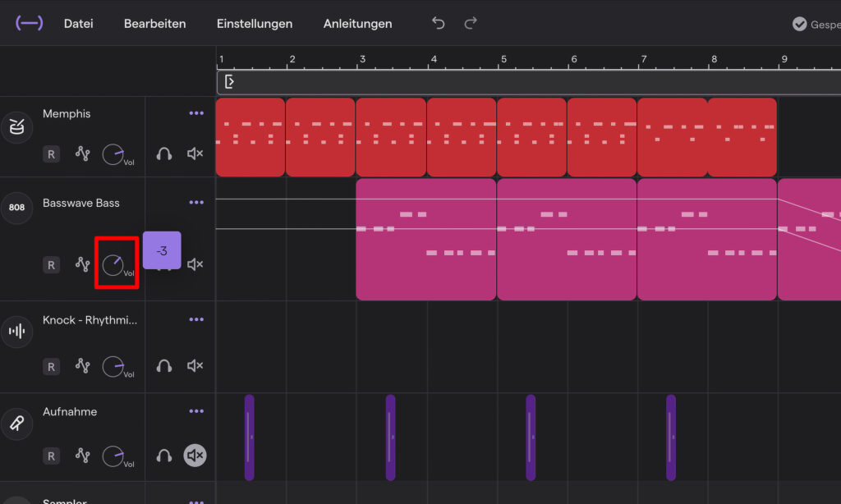The height and width of the screenshot is (504, 841).
Task: Click the purple studio logo icon
Action: pyautogui.click(x=29, y=23)
